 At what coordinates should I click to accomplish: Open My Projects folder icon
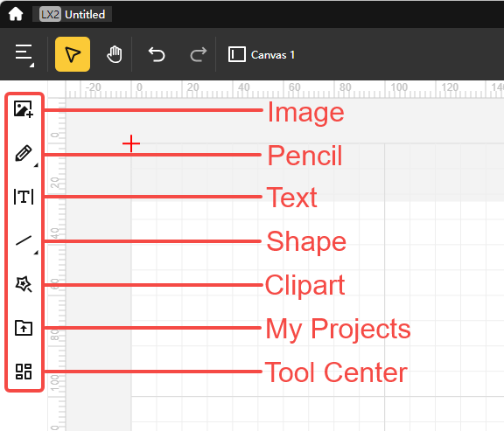click(24, 328)
